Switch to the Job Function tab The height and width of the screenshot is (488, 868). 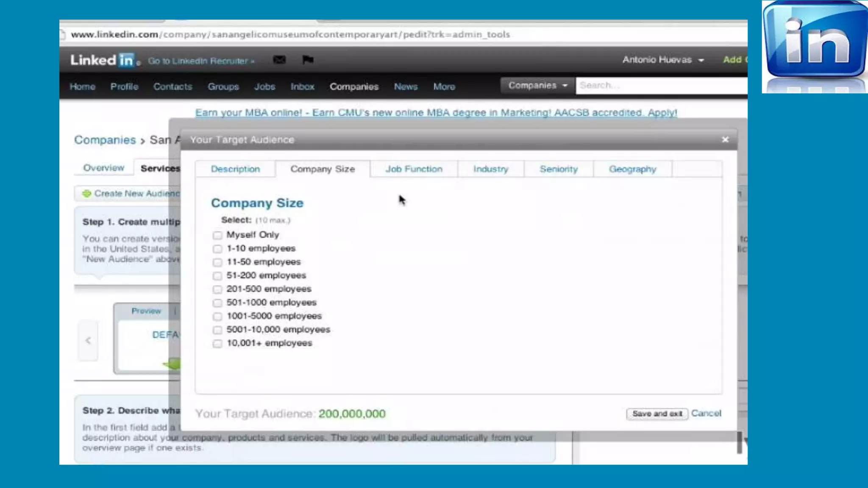click(x=414, y=169)
